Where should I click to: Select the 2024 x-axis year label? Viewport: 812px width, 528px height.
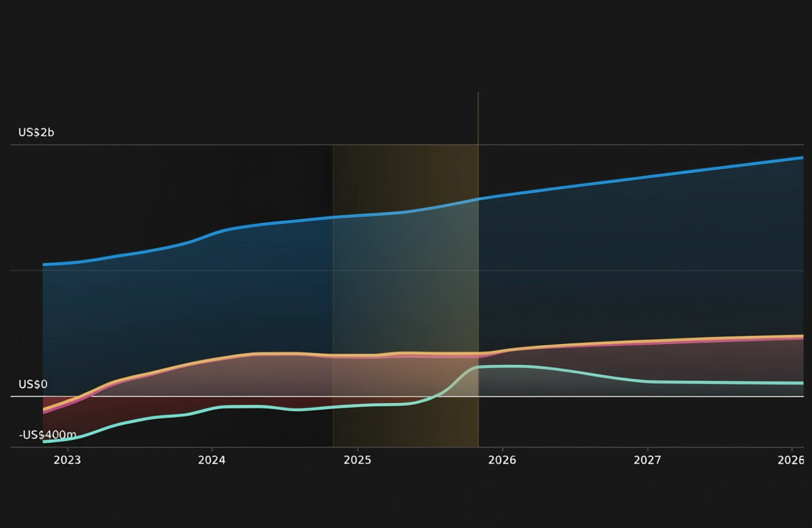(212, 460)
